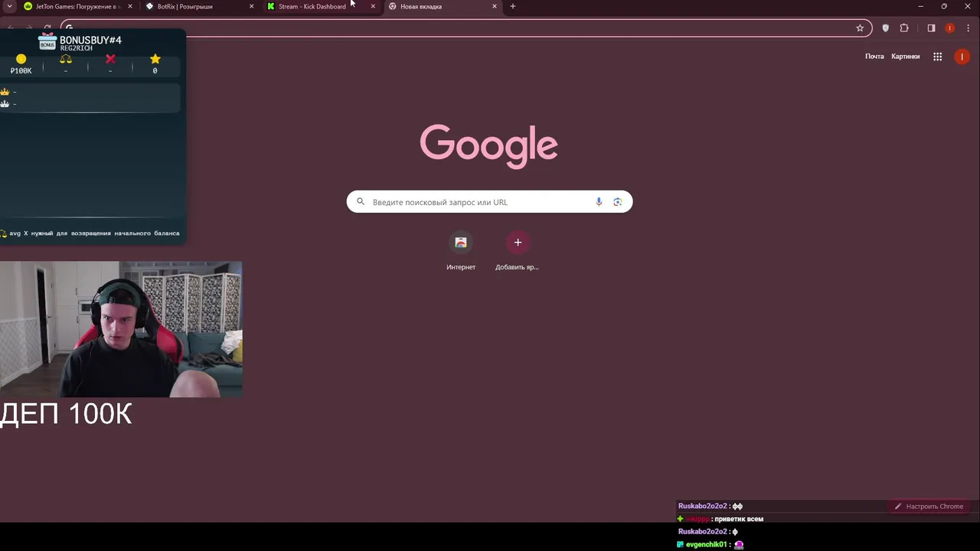The width and height of the screenshot is (980, 551).
Task: Click the avg X ticker text
Action: (94, 233)
